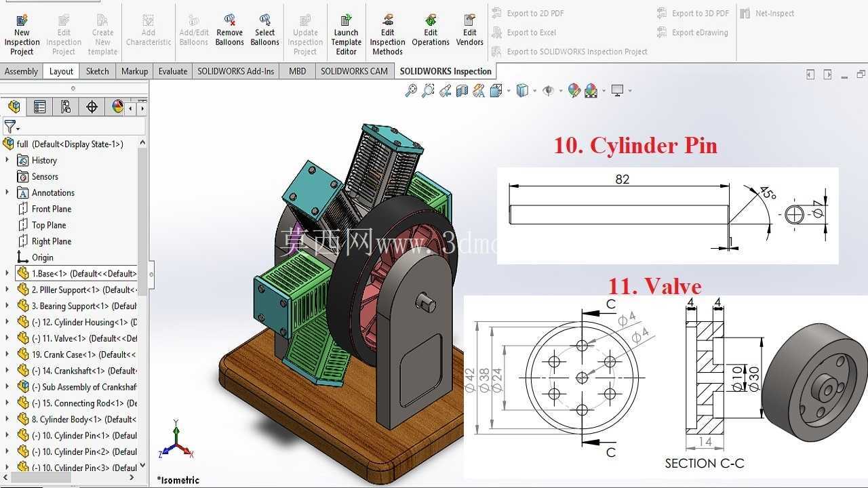The image size is (868, 488).
Task: Switch to the SOLIDWORKS Add-Ins tab
Action: click(236, 71)
